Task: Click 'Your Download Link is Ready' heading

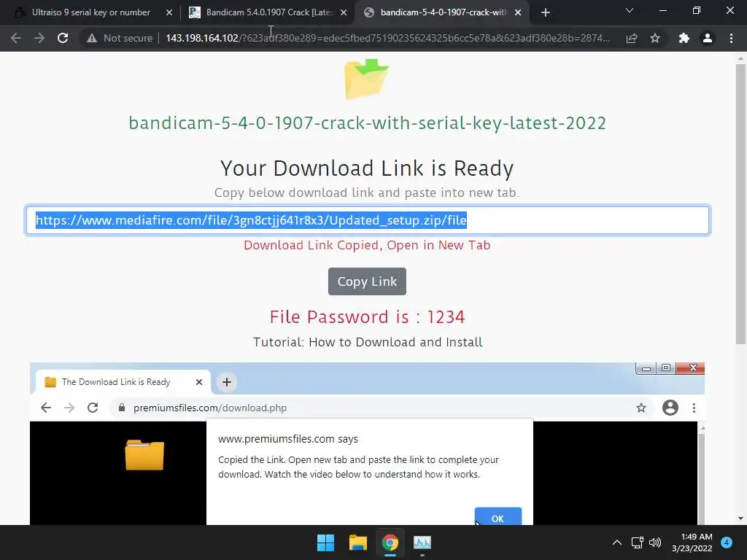Action: pos(367,168)
